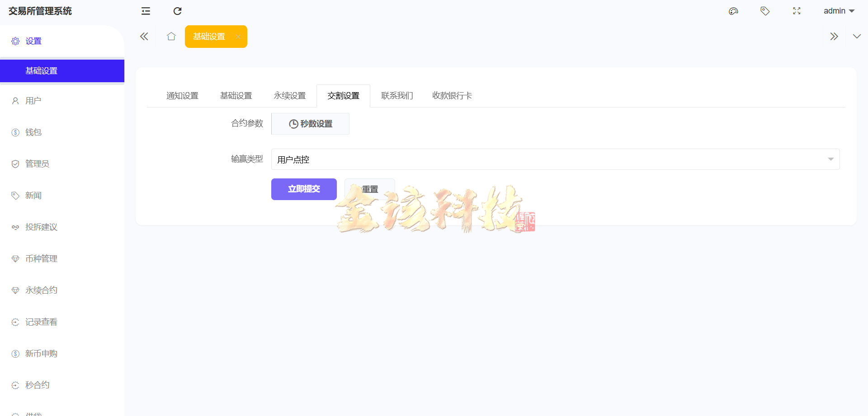This screenshot has height=416, width=868.
Task: Close the 基础设置 breadcrumb tab
Action: click(238, 37)
